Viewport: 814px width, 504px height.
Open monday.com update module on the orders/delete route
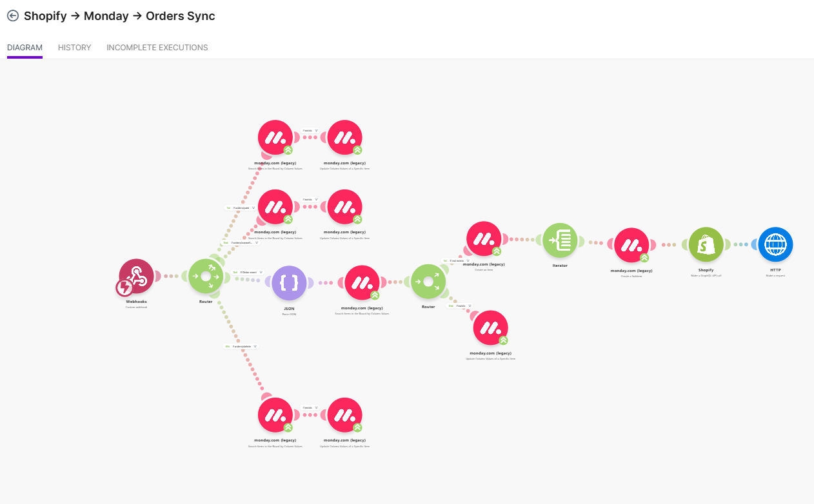(x=344, y=416)
